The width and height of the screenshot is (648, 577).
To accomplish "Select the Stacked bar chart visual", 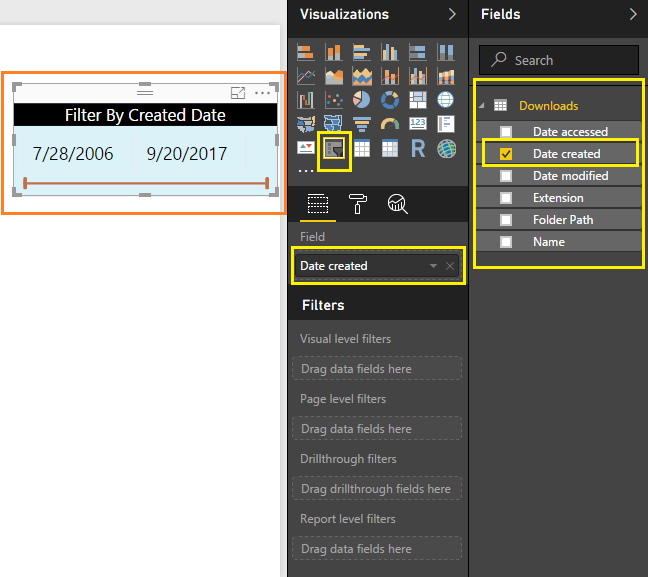I will [x=306, y=52].
